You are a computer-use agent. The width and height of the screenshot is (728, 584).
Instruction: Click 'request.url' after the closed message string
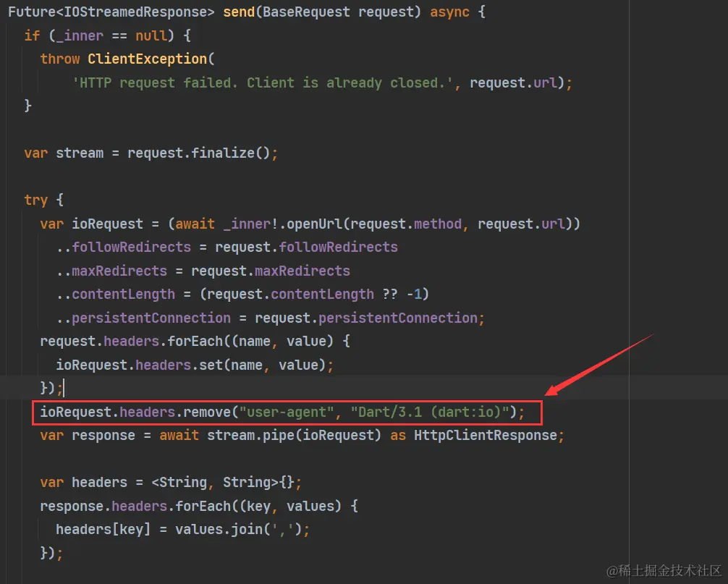[x=513, y=82]
